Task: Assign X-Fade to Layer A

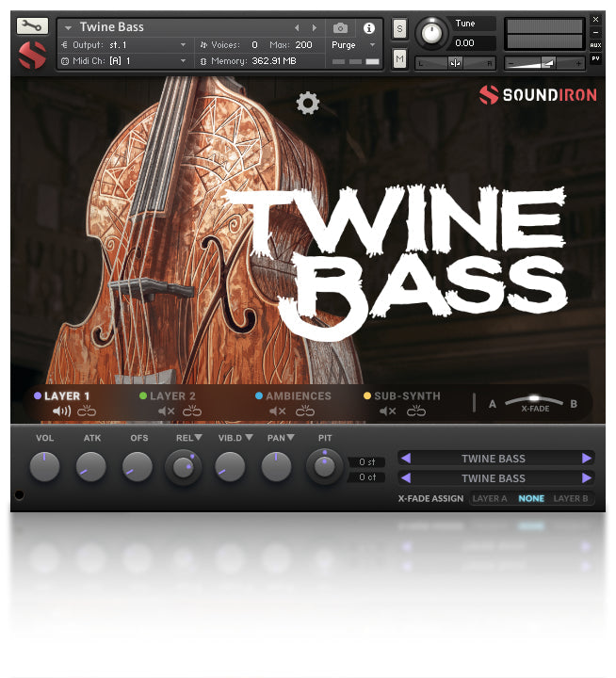Action: click(490, 498)
